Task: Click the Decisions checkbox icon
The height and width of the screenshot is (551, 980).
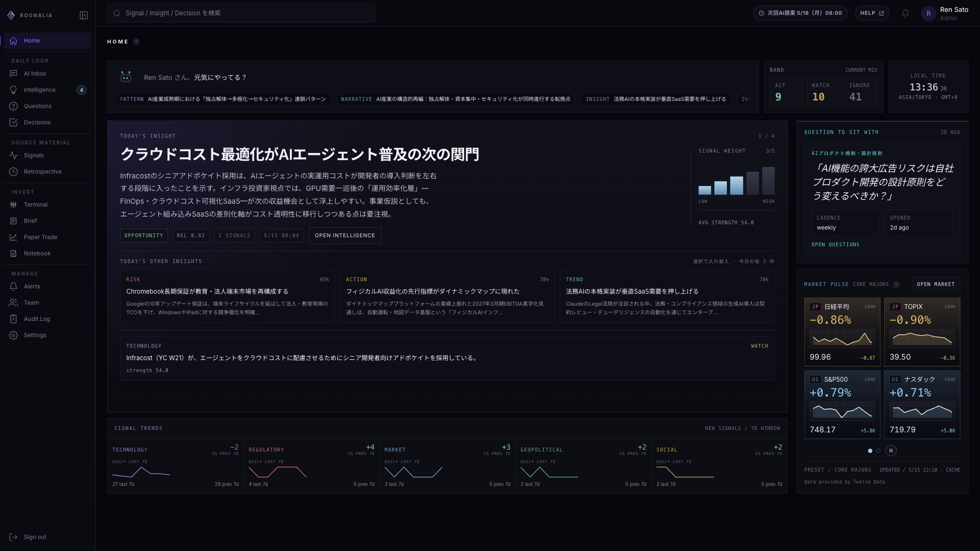Action: tap(13, 122)
